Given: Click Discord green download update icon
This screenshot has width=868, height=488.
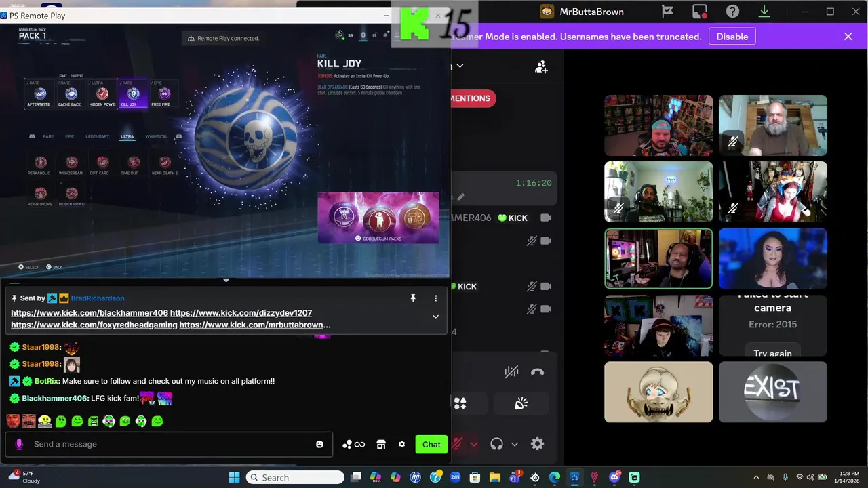Looking at the screenshot, I should pos(764,12).
